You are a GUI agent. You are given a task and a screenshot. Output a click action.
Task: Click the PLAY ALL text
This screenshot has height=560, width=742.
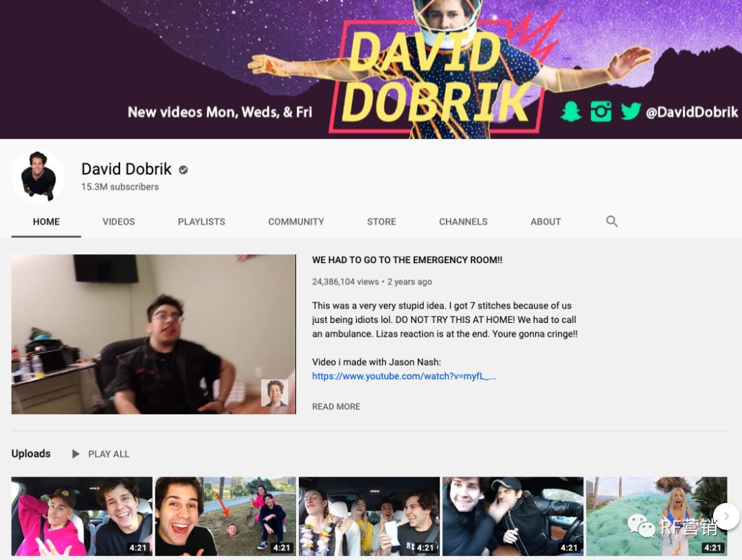coord(109,454)
